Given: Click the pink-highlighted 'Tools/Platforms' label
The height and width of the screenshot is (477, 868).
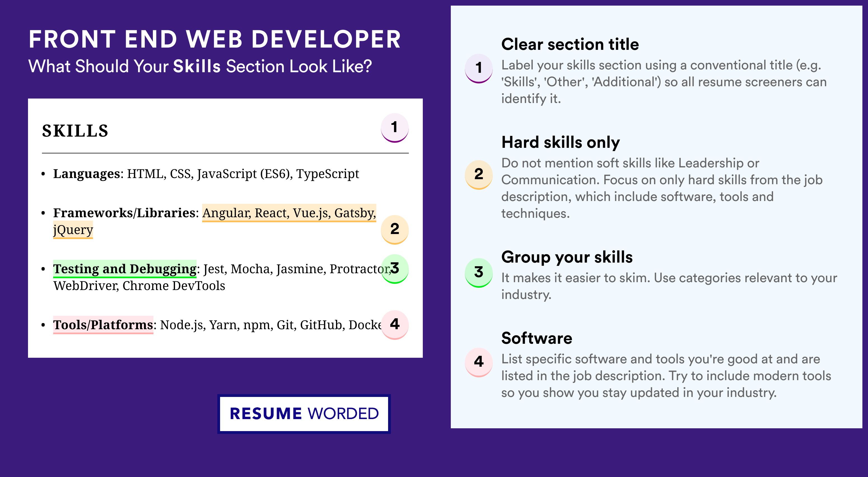Looking at the screenshot, I should pos(103,325).
